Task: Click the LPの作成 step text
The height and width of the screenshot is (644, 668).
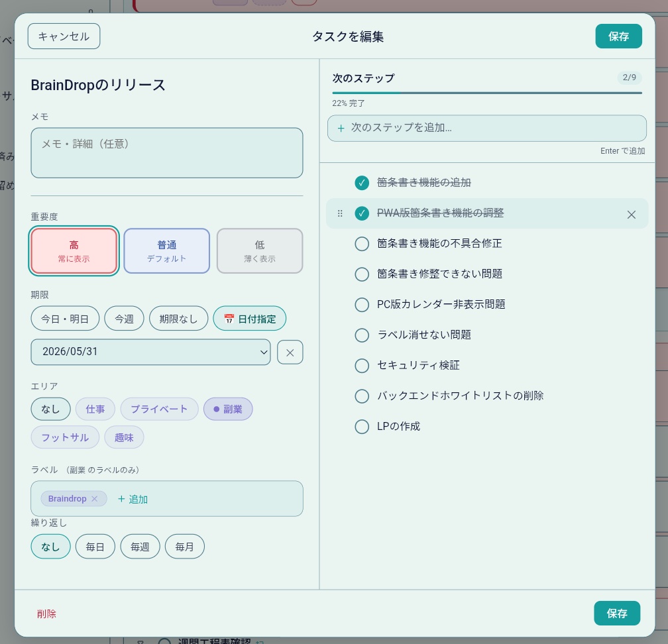Action: point(398,427)
